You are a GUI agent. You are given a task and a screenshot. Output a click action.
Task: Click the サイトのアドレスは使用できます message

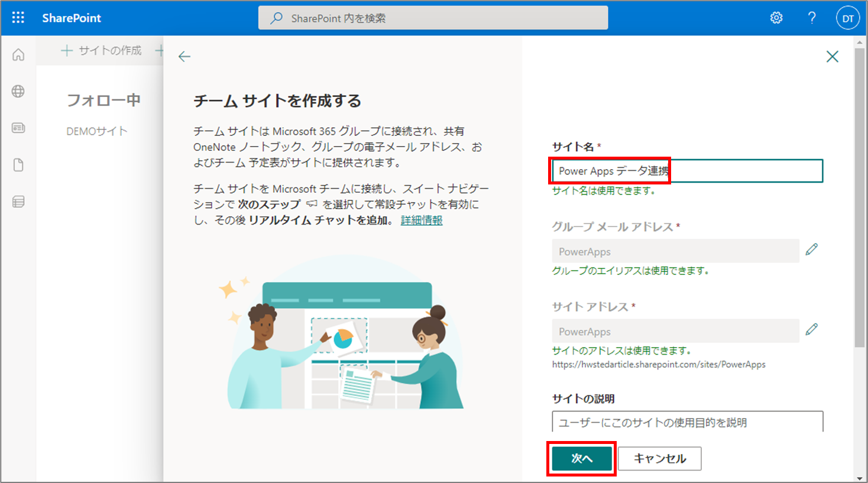[622, 351]
